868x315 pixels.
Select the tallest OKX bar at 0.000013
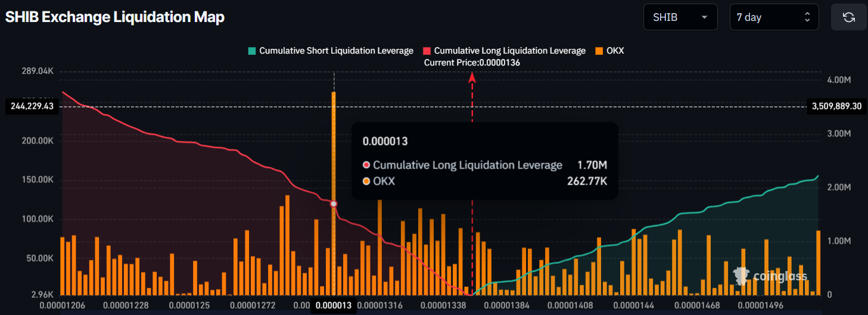(x=334, y=149)
